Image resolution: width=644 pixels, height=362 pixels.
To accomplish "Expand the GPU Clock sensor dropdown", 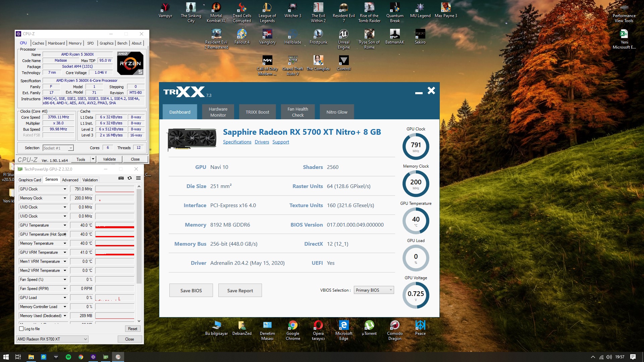I will [x=65, y=189].
